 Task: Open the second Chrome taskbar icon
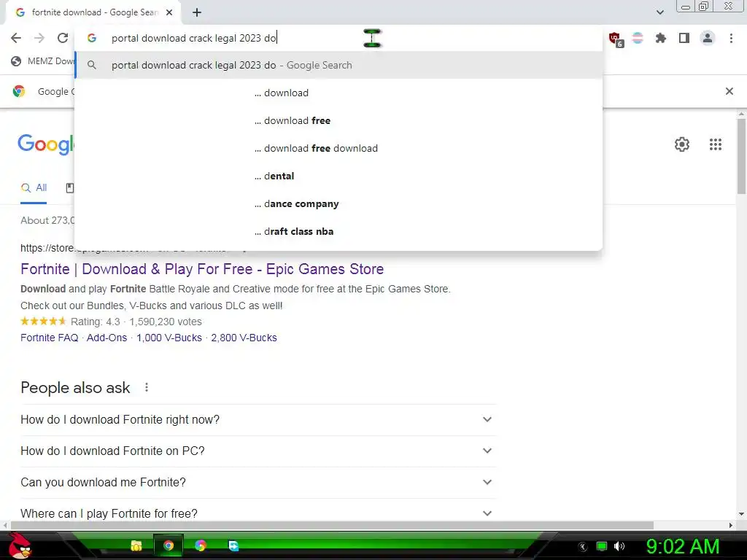(x=201, y=545)
